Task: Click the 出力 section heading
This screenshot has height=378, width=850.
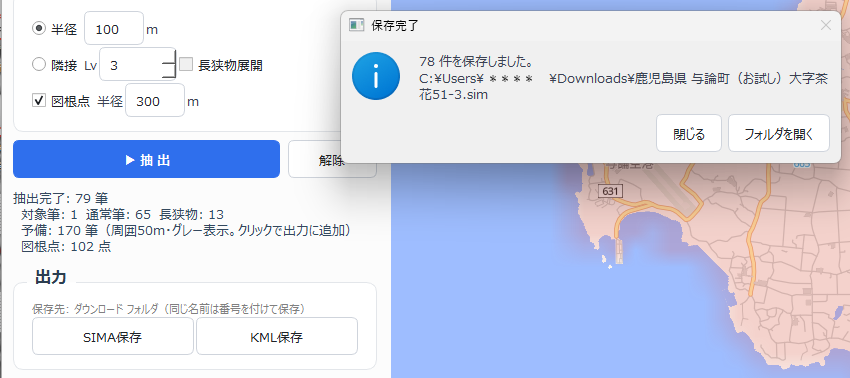Action: click(x=50, y=277)
